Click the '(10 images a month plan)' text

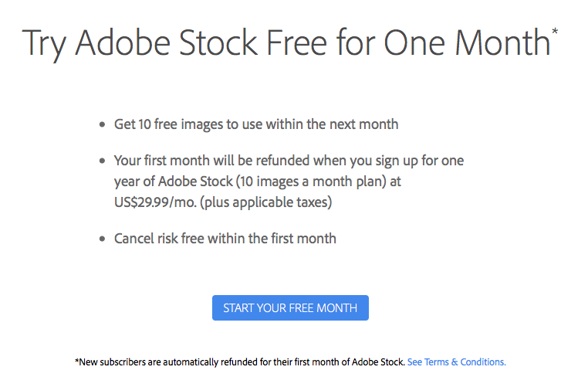pos(311,182)
